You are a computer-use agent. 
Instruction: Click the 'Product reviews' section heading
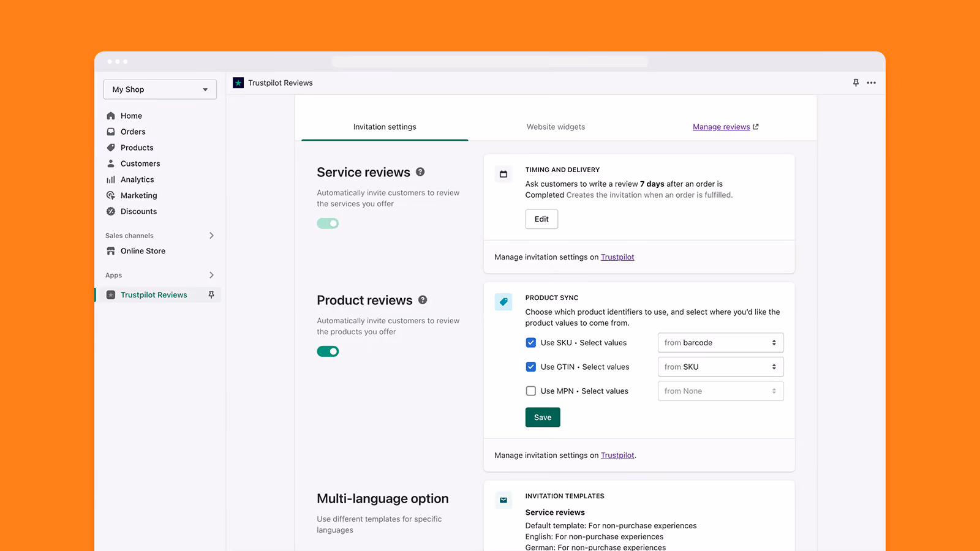[364, 301]
